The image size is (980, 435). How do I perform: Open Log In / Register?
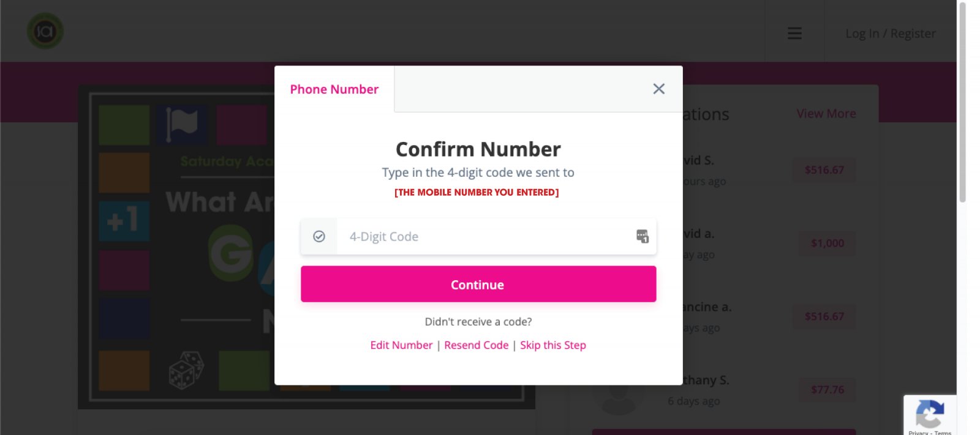click(x=891, y=34)
